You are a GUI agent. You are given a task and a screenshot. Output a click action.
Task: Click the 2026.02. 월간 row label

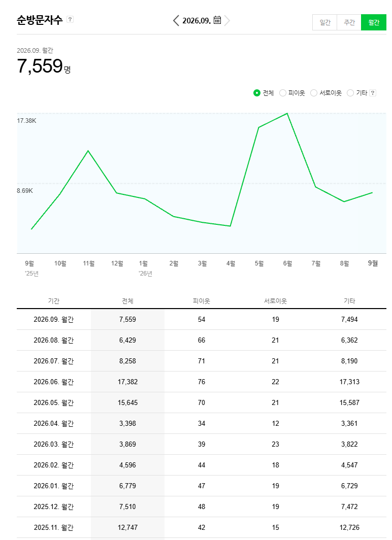(54, 465)
